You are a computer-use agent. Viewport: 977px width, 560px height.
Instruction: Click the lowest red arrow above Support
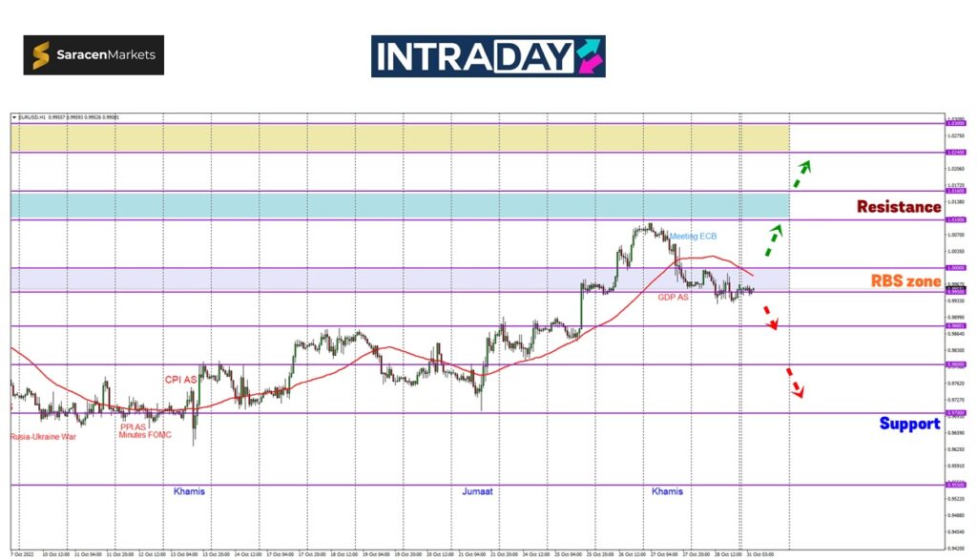[x=794, y=383]
